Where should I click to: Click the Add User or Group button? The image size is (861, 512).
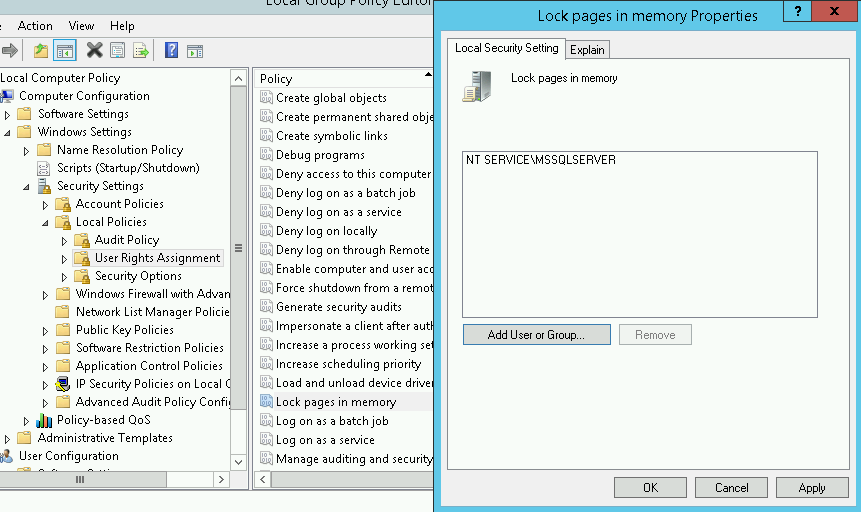[x=536, y=335]
